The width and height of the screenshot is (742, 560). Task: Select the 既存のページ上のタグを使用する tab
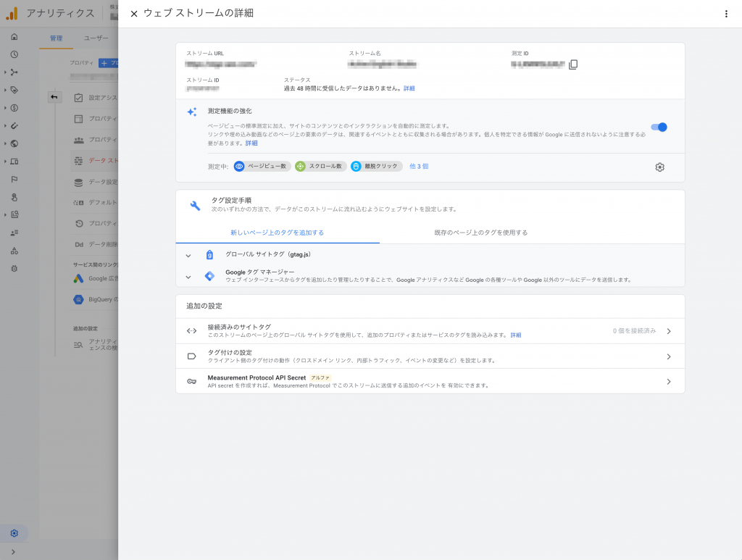(481, 233)
